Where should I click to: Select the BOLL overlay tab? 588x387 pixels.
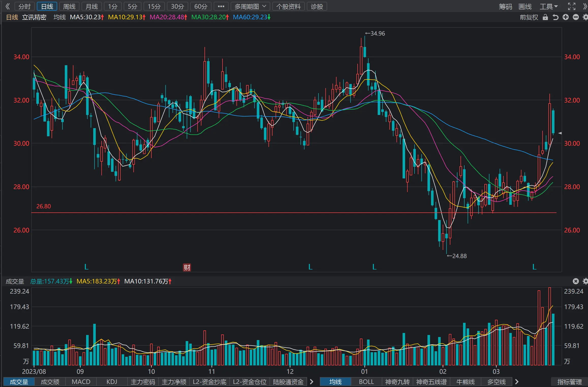366,382
